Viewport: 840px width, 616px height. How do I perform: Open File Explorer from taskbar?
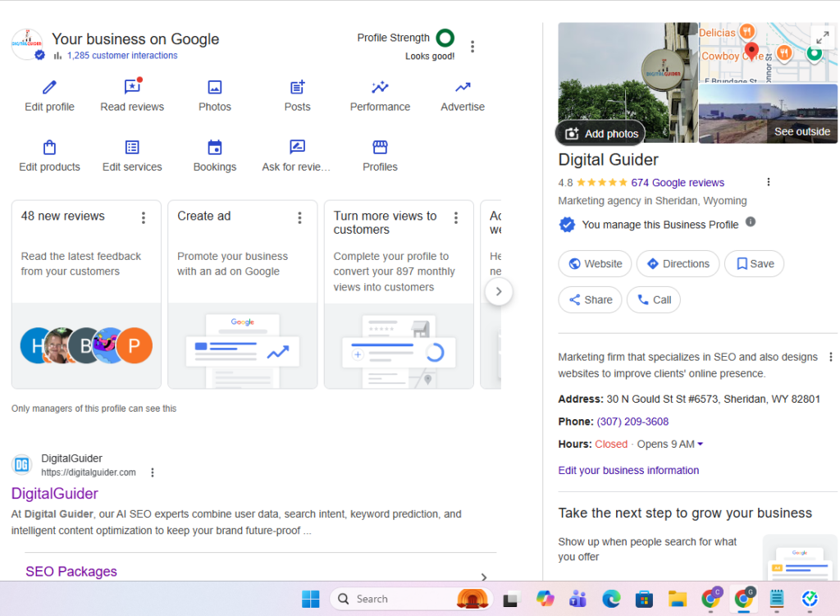point(677,599)
